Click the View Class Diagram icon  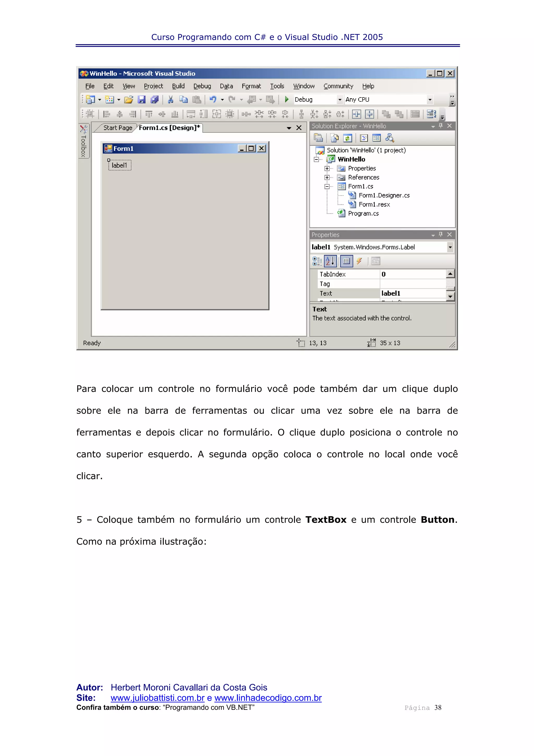[x=390, y=138]
